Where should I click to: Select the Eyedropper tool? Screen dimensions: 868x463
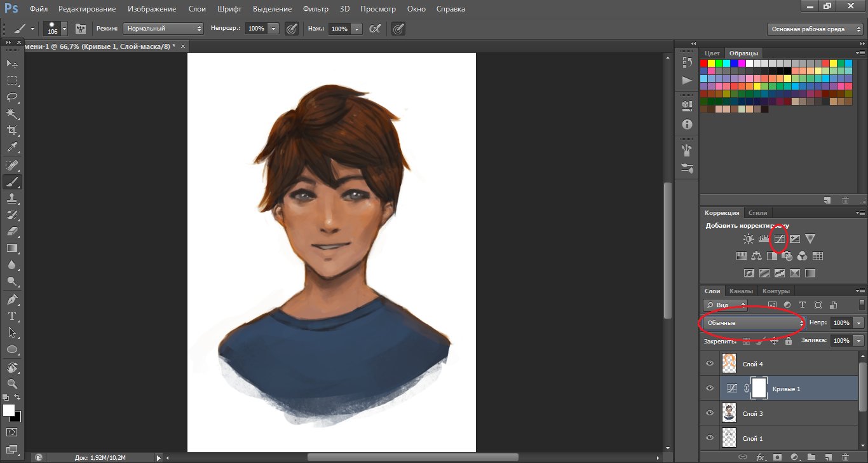[x=12, y=148]
